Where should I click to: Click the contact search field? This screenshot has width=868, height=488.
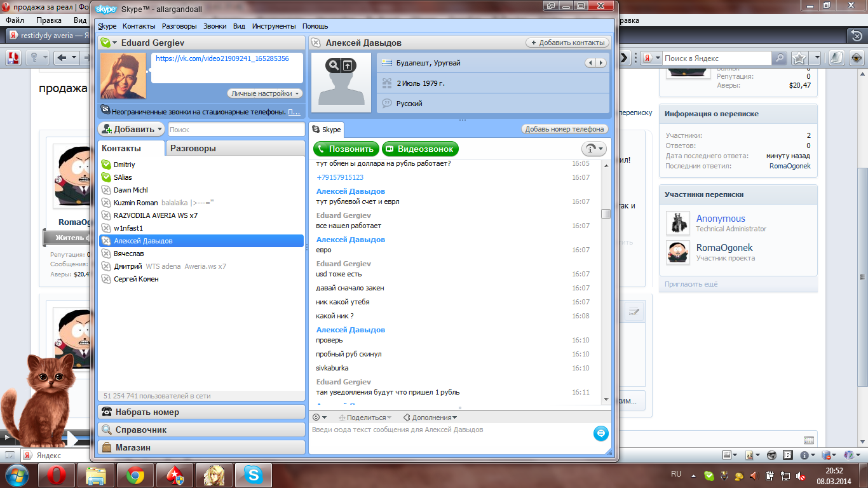[x=236, y=129]
